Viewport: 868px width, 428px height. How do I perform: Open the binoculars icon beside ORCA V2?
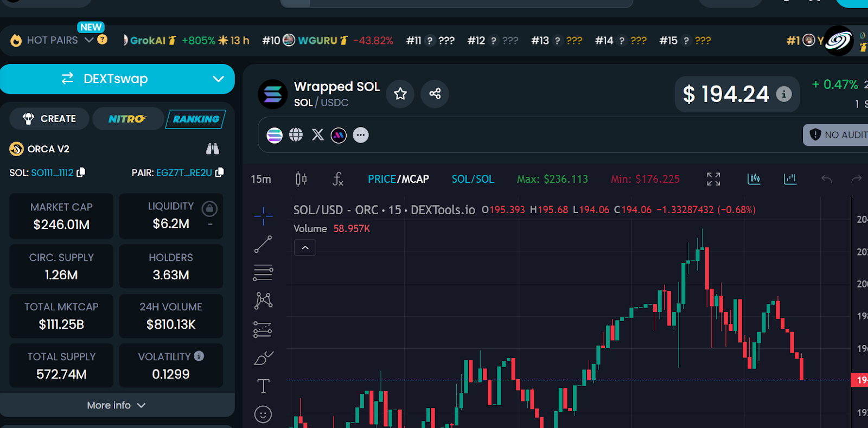213,149
